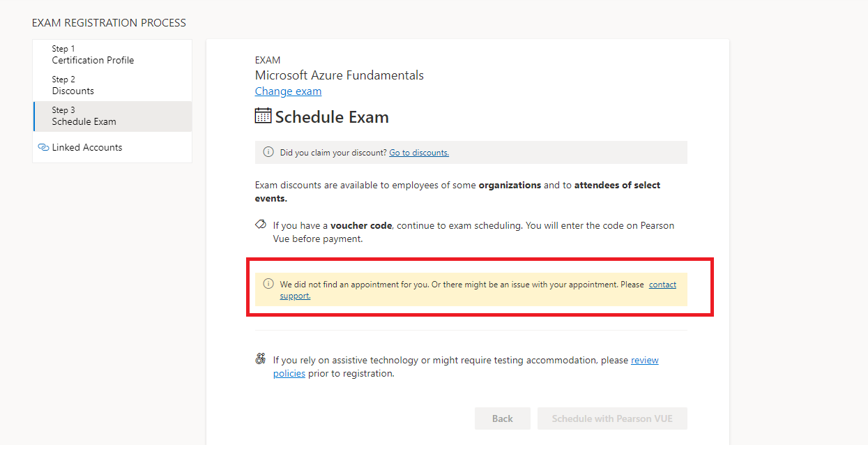Click the discount claim notification bar

(x=471, y=152)
